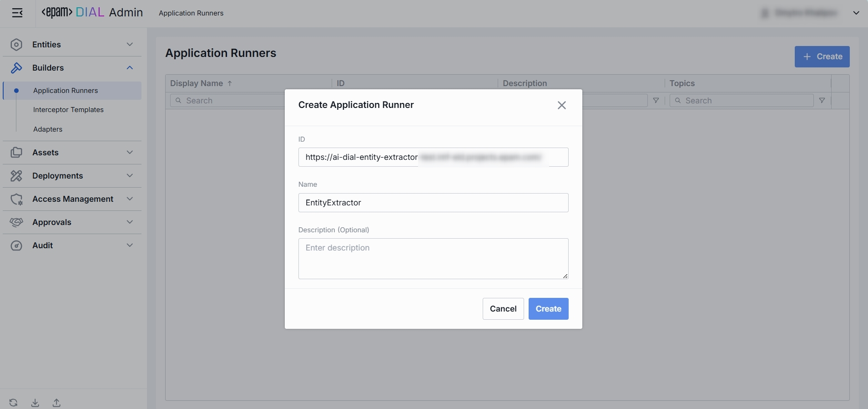Open the Description column filter icon
This screenshot has height=409, width=868.
point(656,101)
